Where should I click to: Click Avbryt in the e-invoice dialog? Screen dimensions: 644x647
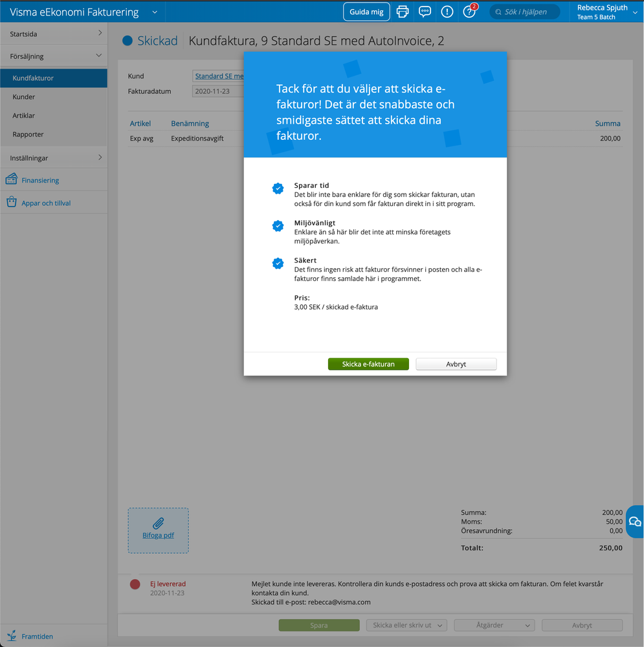(456, 364)
